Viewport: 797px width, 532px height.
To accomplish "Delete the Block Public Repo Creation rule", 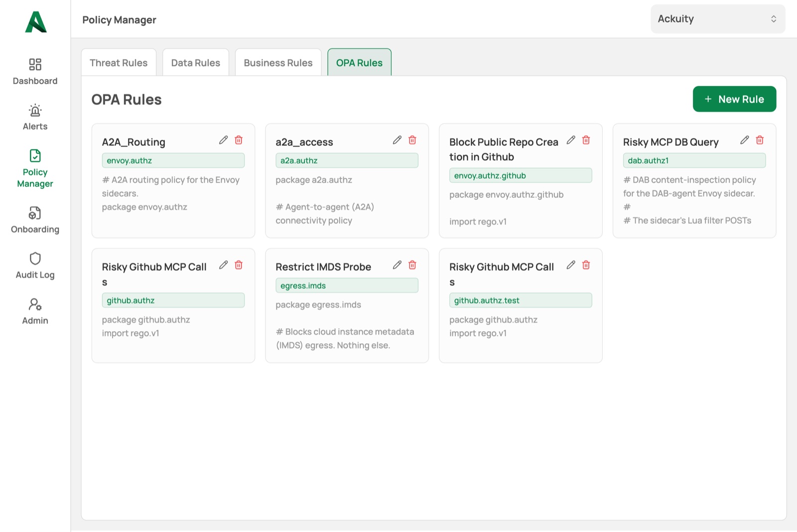I will tap(586, 140).
